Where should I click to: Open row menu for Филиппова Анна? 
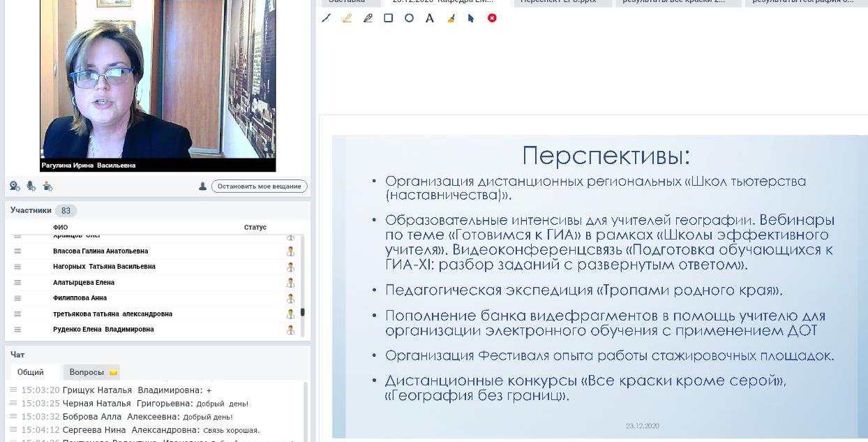pyautogui.click(x=17, y=298)
